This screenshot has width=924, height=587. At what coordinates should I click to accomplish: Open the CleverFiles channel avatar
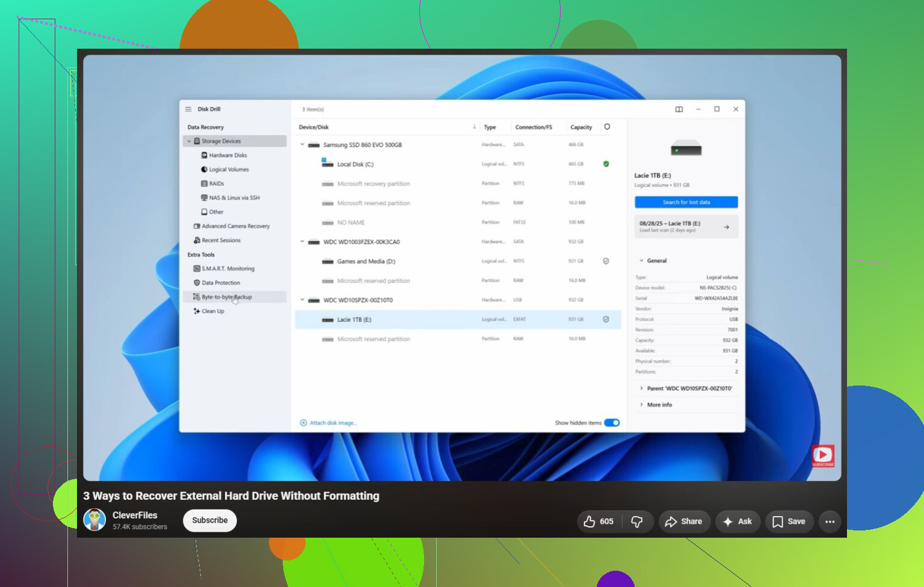tap(94, 520)
